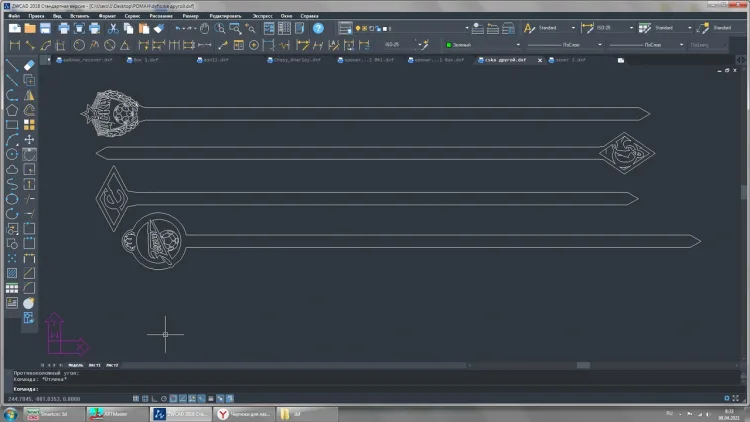Select the Revision Cloud tool
The image size is (750, 422).
(x=12, y=169)
